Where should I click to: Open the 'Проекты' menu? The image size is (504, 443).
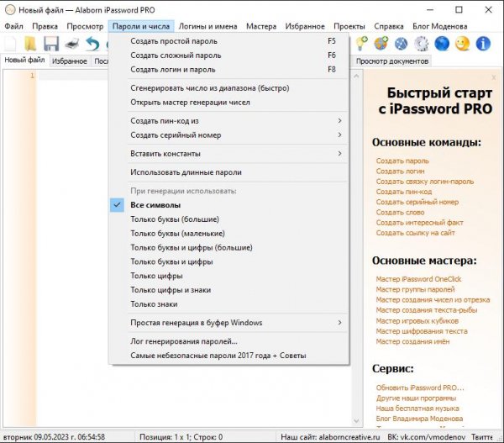pyautogui.click(x=349, y=26)
